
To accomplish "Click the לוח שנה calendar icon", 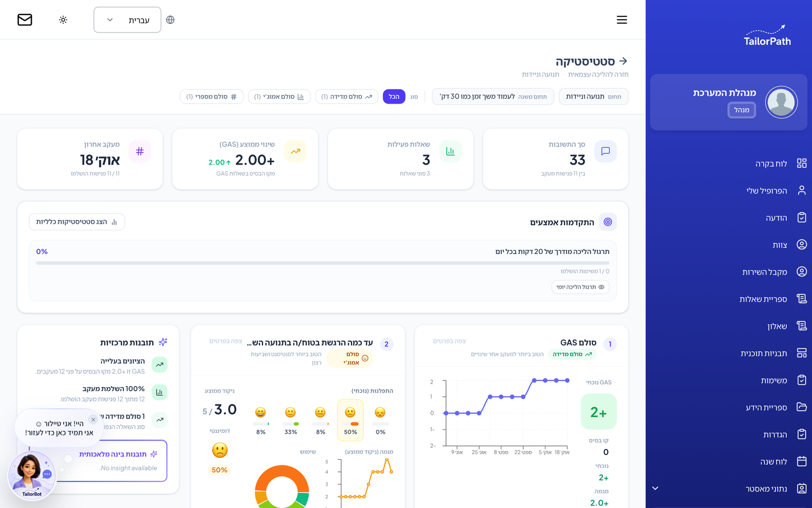I will [802, 461].
